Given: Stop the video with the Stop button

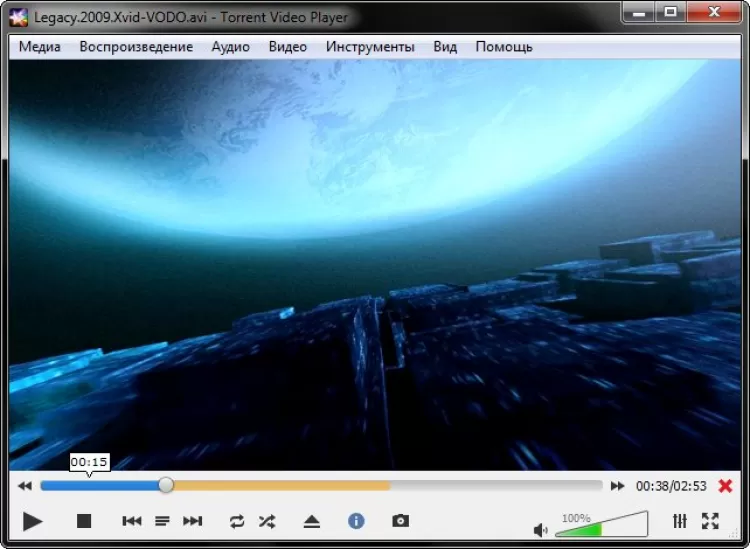Looking at the screenshot, I should click(x=84, y=521).
